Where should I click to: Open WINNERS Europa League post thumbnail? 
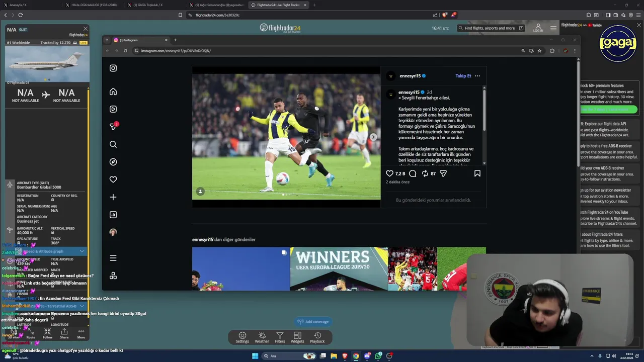tap(339, 268)
